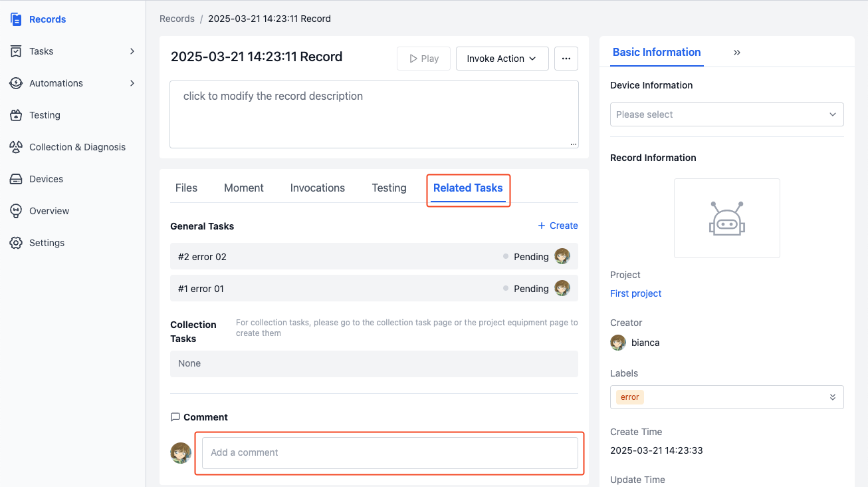Click the Create Time value 14:23:33
Viewport: 868px width, 487px height.
657,450
